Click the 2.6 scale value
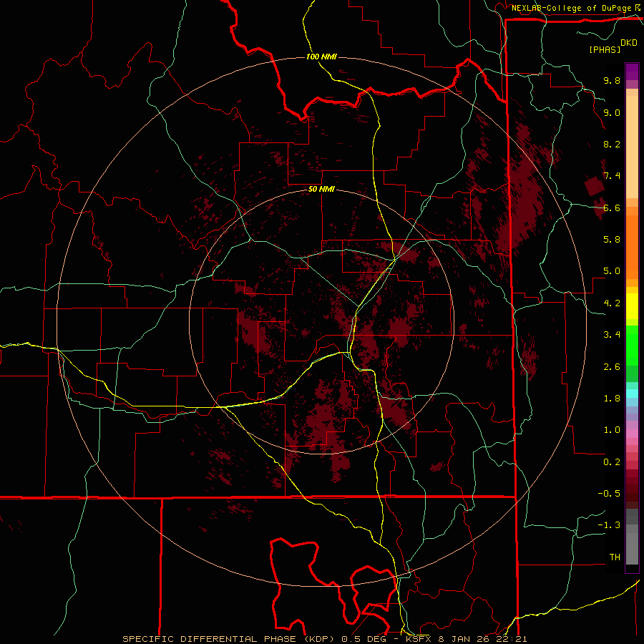644x644 pixels. [612, 367]
